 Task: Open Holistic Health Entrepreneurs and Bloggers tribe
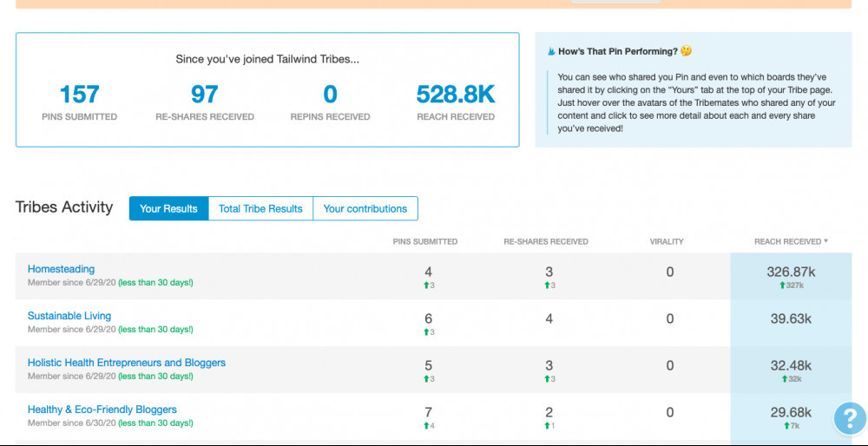click(127, 363)
